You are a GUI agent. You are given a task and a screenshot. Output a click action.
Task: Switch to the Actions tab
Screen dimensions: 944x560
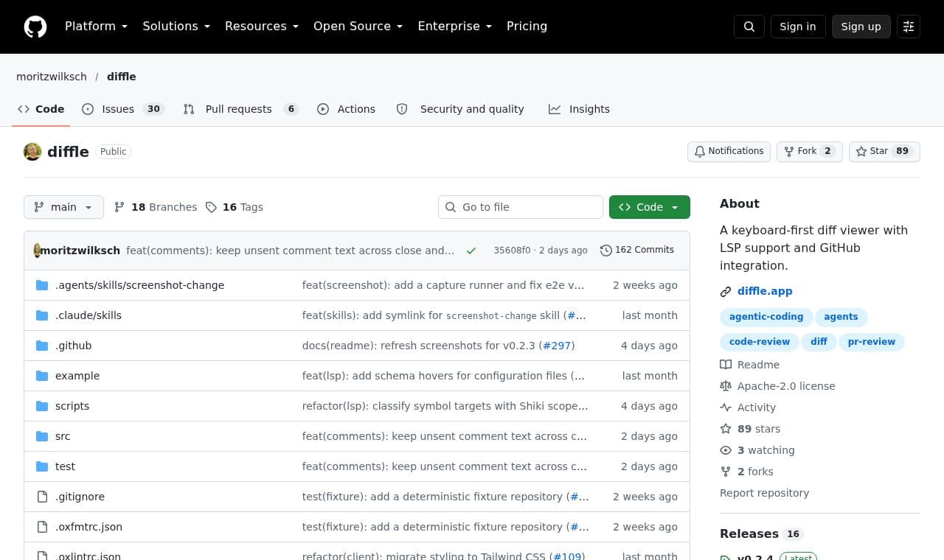346,109
